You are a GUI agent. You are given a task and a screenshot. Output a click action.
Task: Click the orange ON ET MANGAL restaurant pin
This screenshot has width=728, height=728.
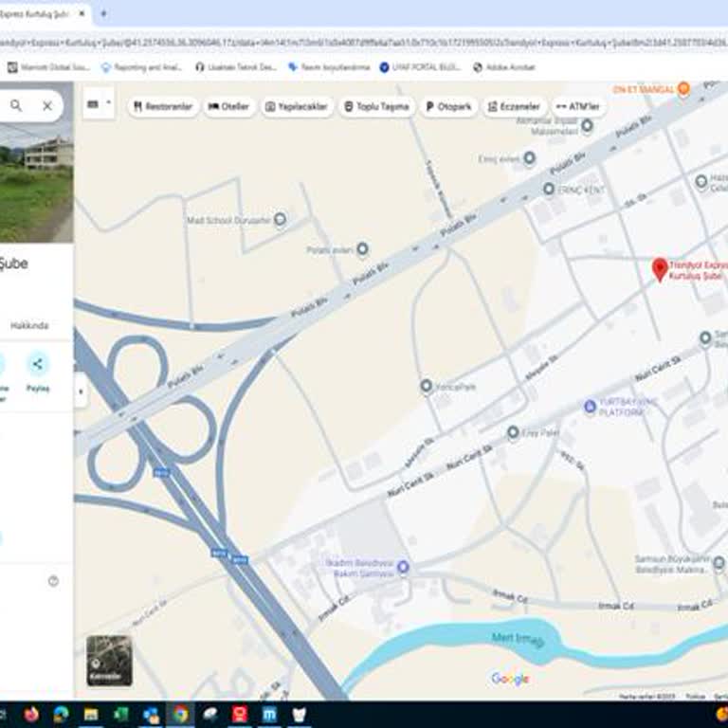click(683, 88)
